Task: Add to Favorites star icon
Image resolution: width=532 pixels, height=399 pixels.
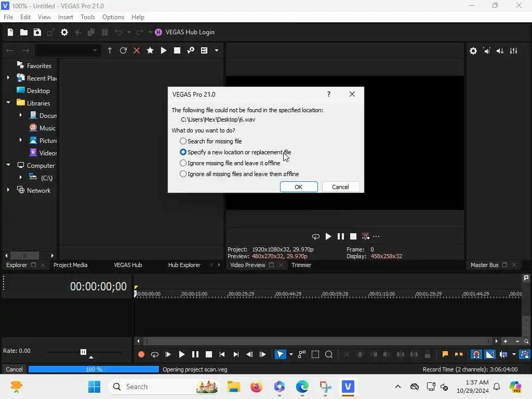Action: click(150, 50)
